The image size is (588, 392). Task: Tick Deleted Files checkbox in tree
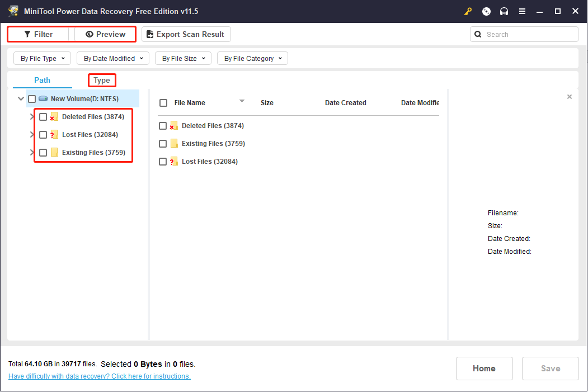[43, 117]
